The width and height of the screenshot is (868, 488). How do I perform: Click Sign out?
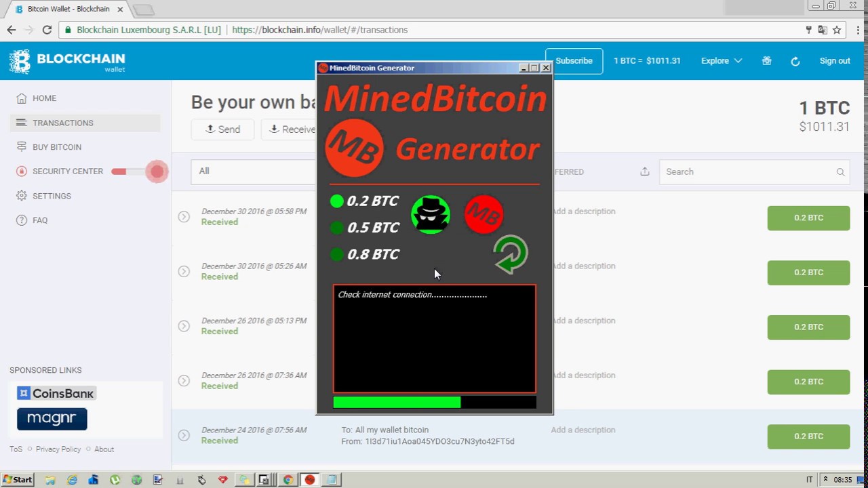(x=835, y=61)
